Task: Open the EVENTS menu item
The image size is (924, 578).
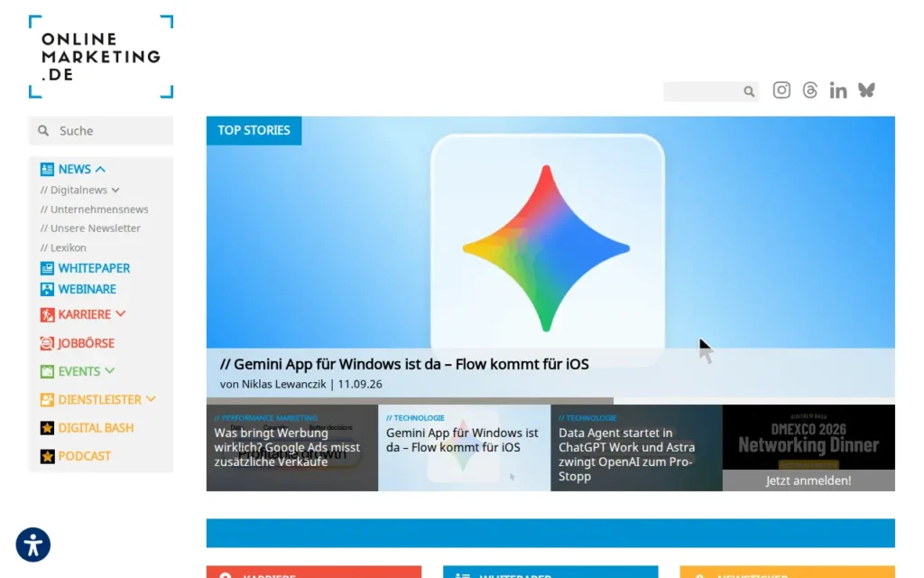Action: pyautogui.click(x=79, y=371)
